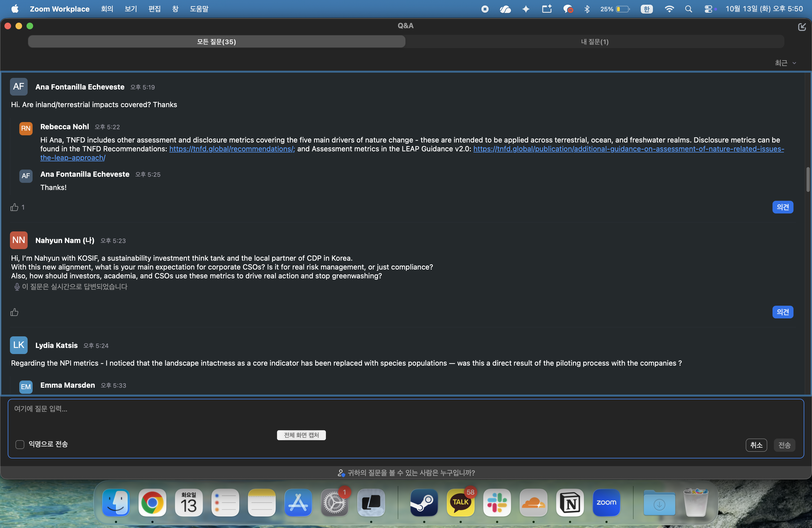Click the Q&A list scrollbar thumb
Viewport: 812px width, 528px height.
click(x=808, y=179)
